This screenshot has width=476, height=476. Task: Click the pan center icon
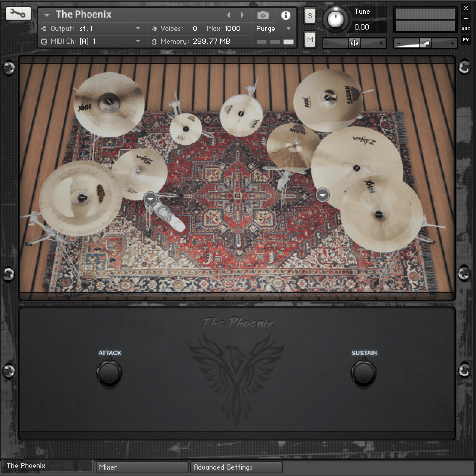coord(354,43)
